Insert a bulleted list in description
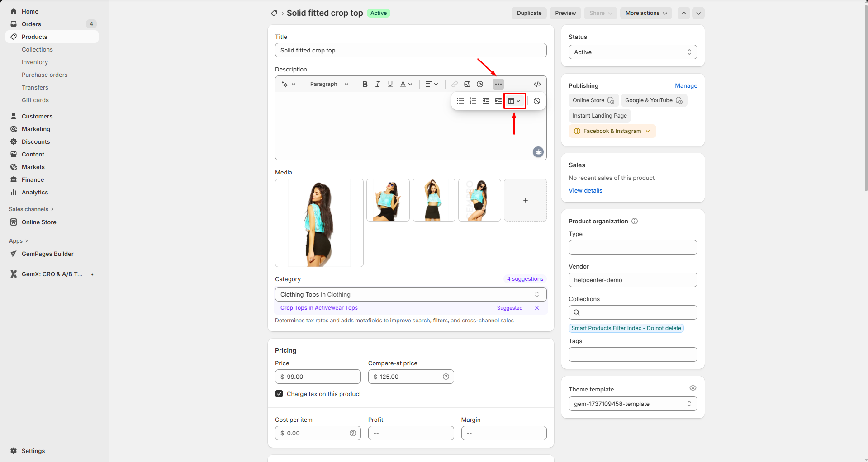The width and height of the screenshot is (868, 462). pos(460,101)
